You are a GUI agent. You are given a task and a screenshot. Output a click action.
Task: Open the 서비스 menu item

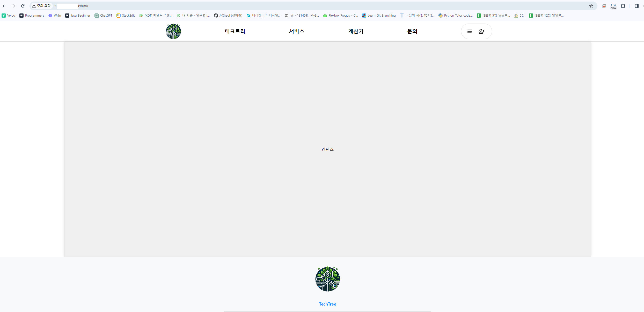(297, 31)
